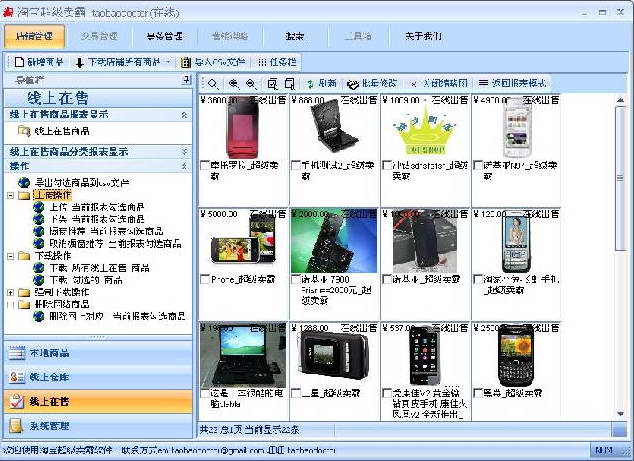
Task: Collapse the 线上在售商品报表显示 section chevron
Action: tap(184, 115)
